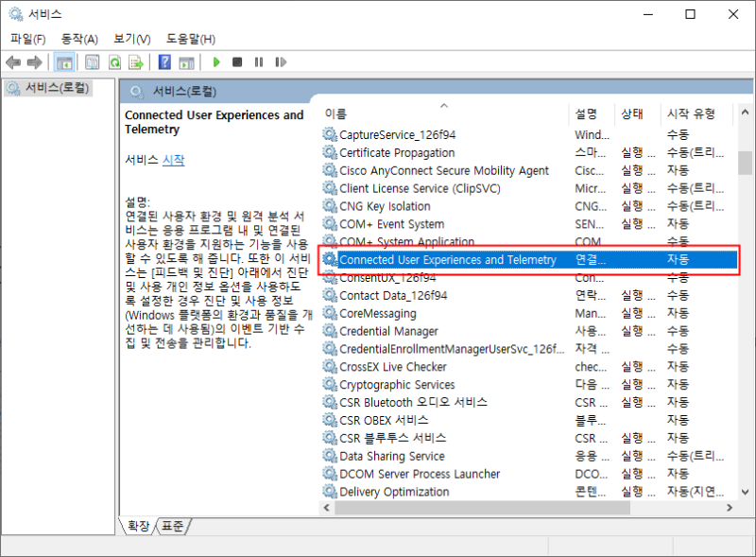The image size is (756, 557).
Task: Export the list using the toolbar icon
Action: 136,62
